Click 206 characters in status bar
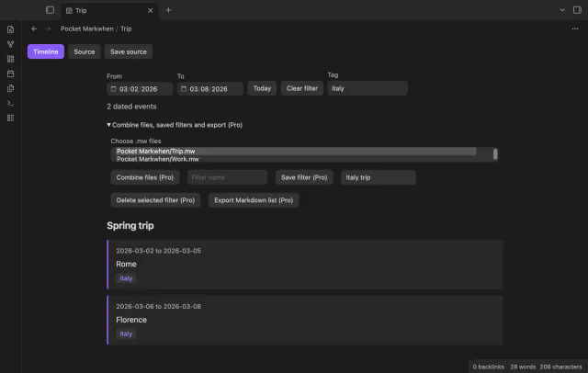 tap(560, 367)
